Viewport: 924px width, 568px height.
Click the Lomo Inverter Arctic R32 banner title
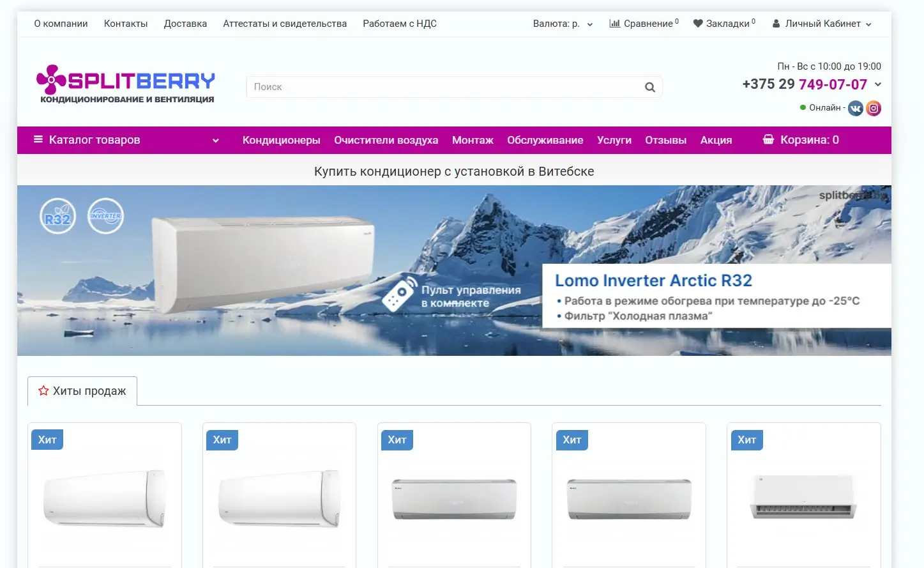653,280
